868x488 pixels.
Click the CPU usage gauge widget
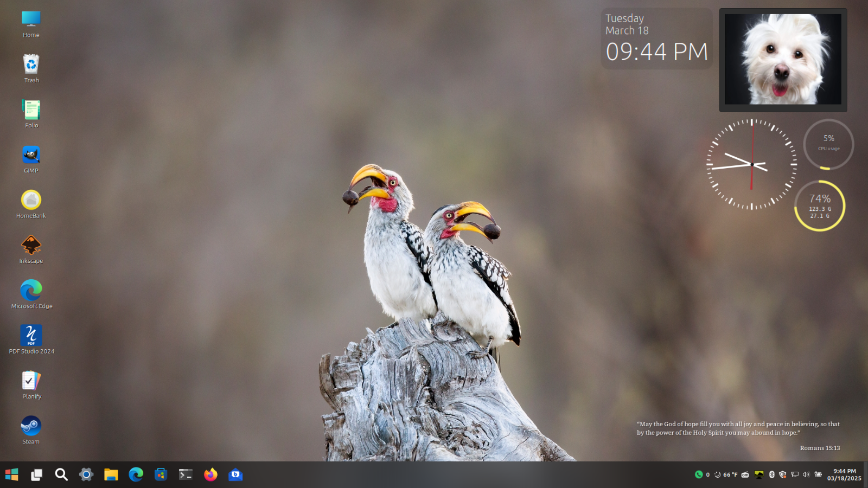point(828,145)
